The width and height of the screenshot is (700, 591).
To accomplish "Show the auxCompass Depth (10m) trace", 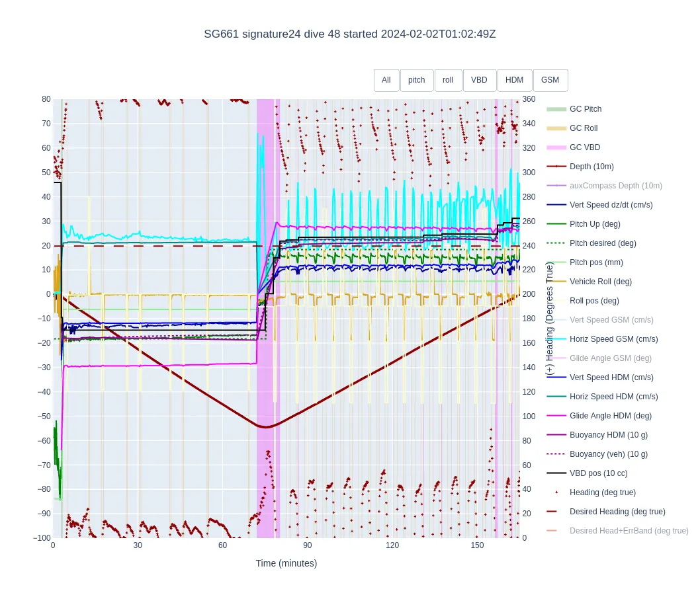I will 615,186.
